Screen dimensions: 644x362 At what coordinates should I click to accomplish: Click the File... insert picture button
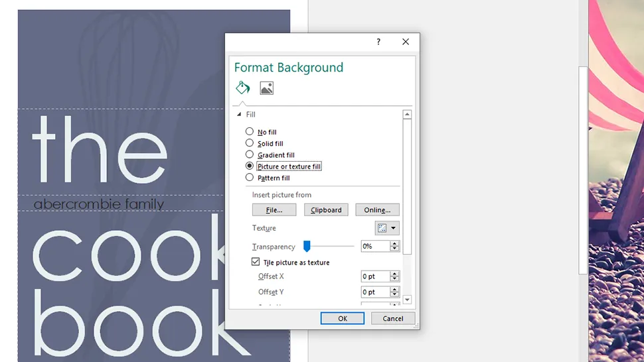(x=274, y=210)
